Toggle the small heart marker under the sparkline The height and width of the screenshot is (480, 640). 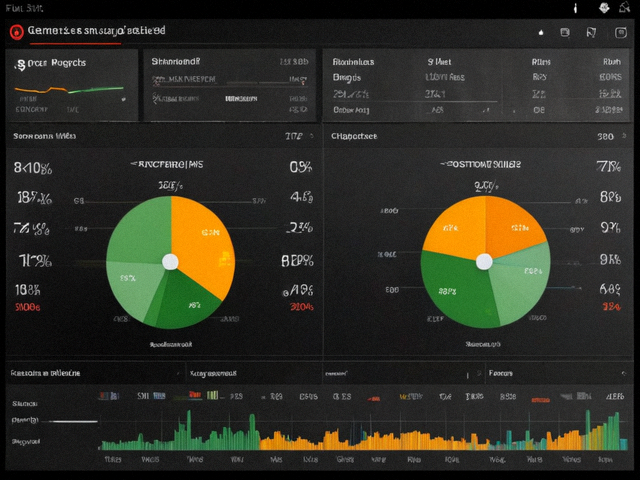[x=123, y=99]
